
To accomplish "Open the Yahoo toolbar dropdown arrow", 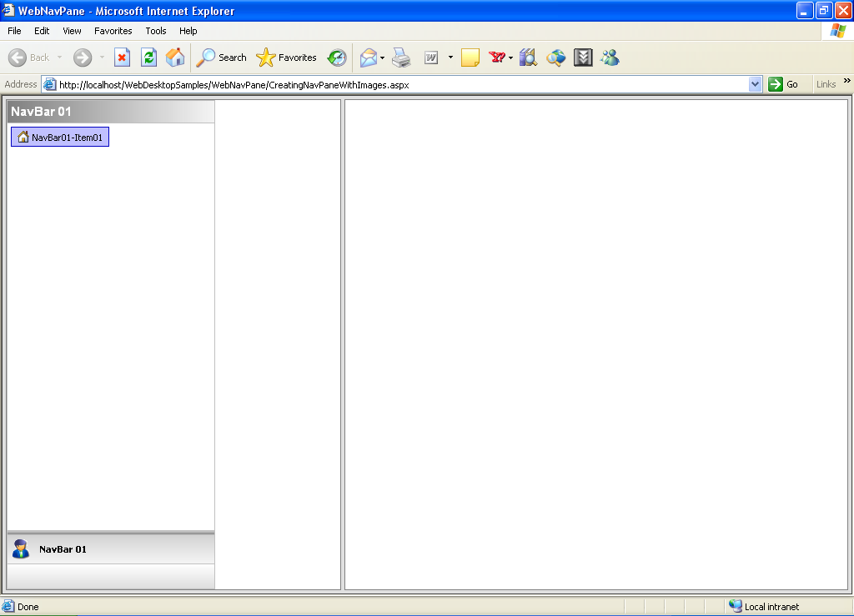I will coord(510,58).
